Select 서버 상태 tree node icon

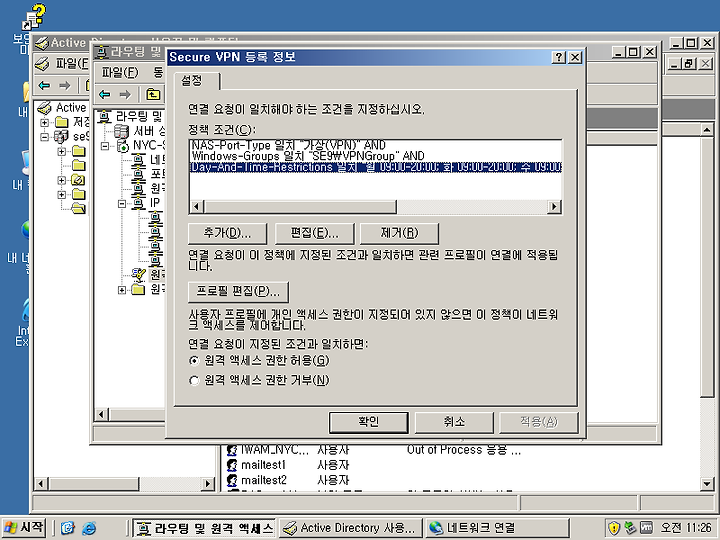[x=121, y=131]
